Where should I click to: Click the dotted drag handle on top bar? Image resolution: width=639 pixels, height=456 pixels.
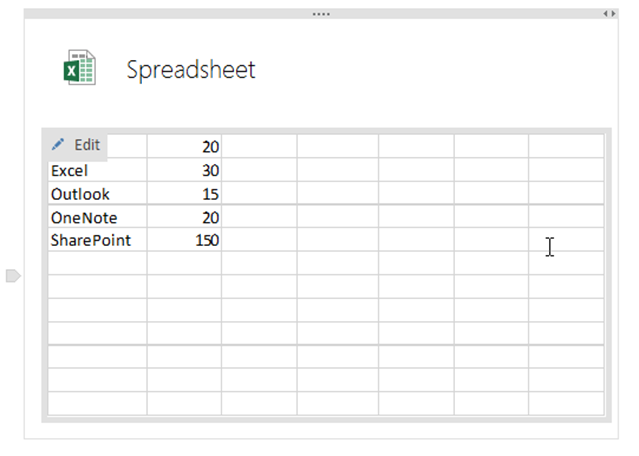pos(321,14)
